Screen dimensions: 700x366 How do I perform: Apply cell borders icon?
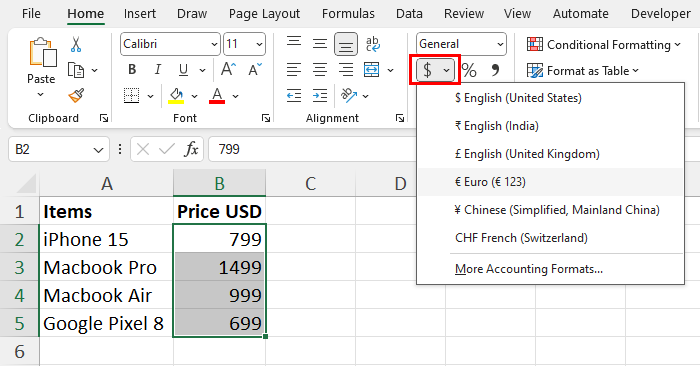click(131, 96)
